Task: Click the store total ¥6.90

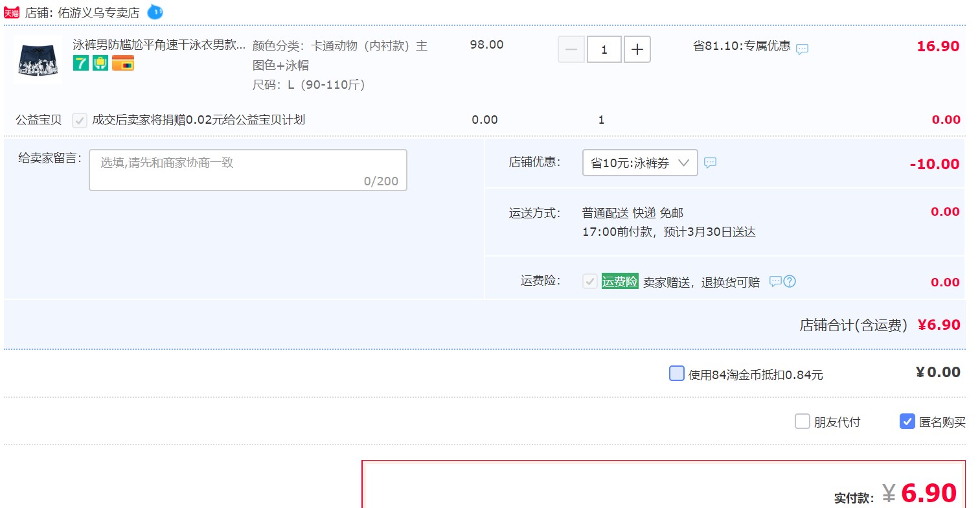Action: [939, 325]
